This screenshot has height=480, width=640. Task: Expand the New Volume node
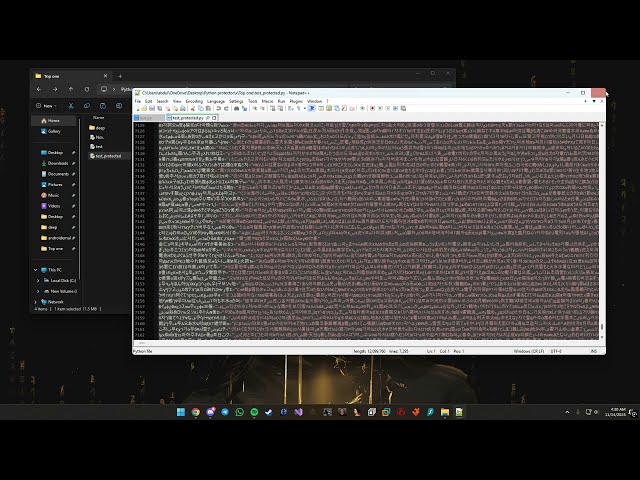(x=38, y=291)
